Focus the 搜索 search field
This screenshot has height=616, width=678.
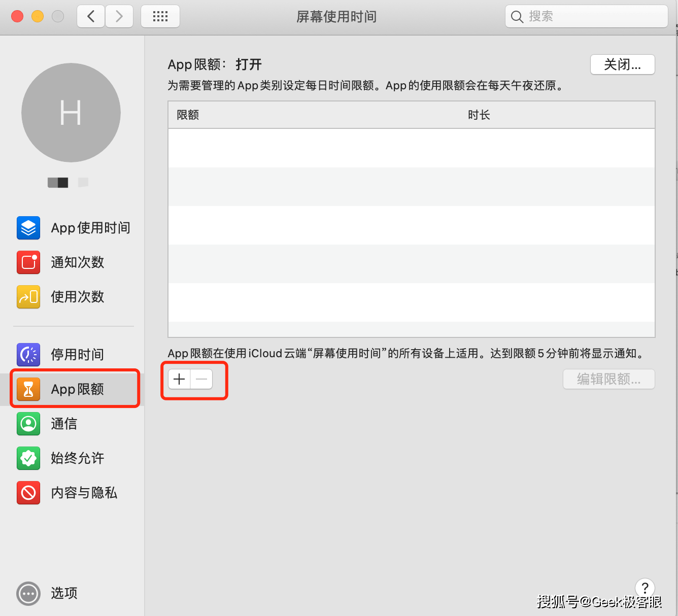(587, 17)
